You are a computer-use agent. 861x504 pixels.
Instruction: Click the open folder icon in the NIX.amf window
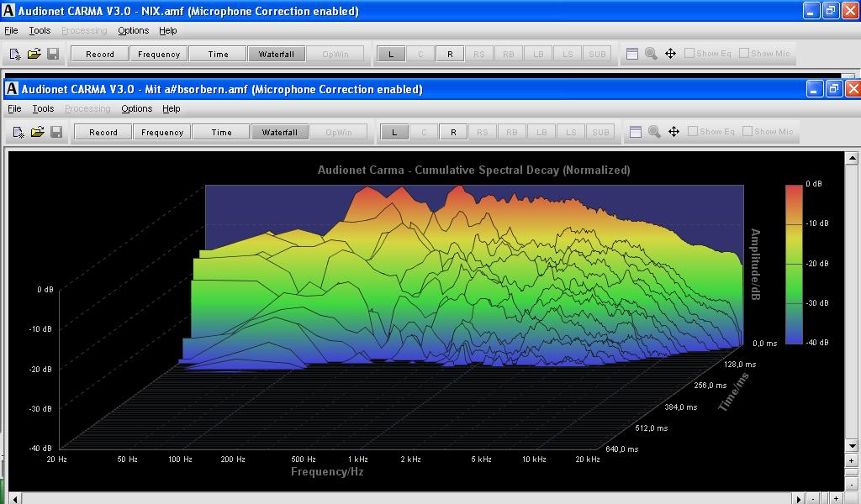click(x=34, y=54)
